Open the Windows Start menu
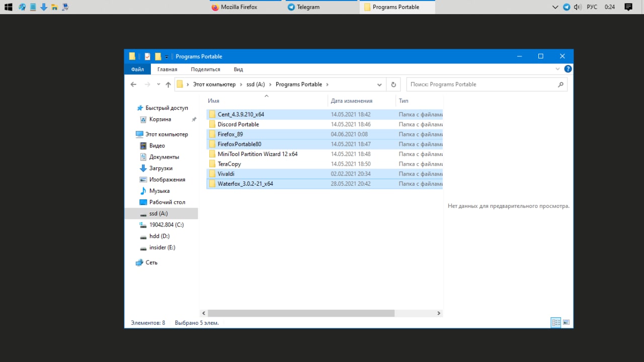This screenshot has width=644, height=362. [9, 7]
